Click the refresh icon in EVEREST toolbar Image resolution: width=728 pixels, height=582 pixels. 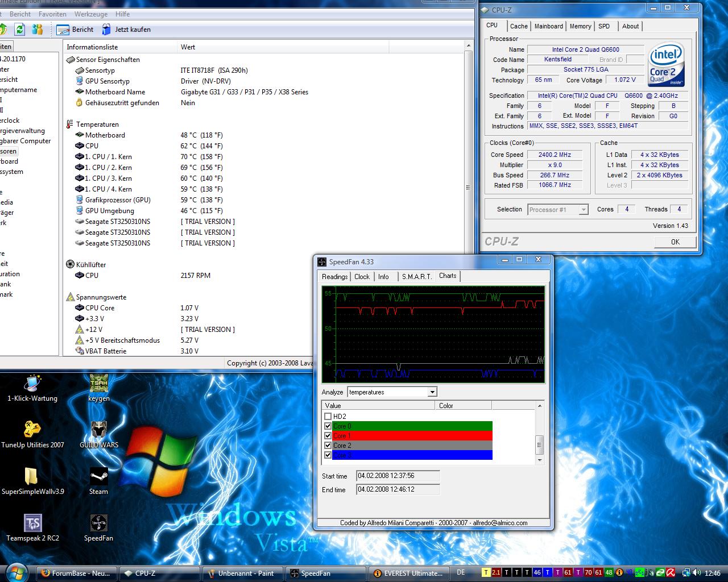[x=20, y=29]
